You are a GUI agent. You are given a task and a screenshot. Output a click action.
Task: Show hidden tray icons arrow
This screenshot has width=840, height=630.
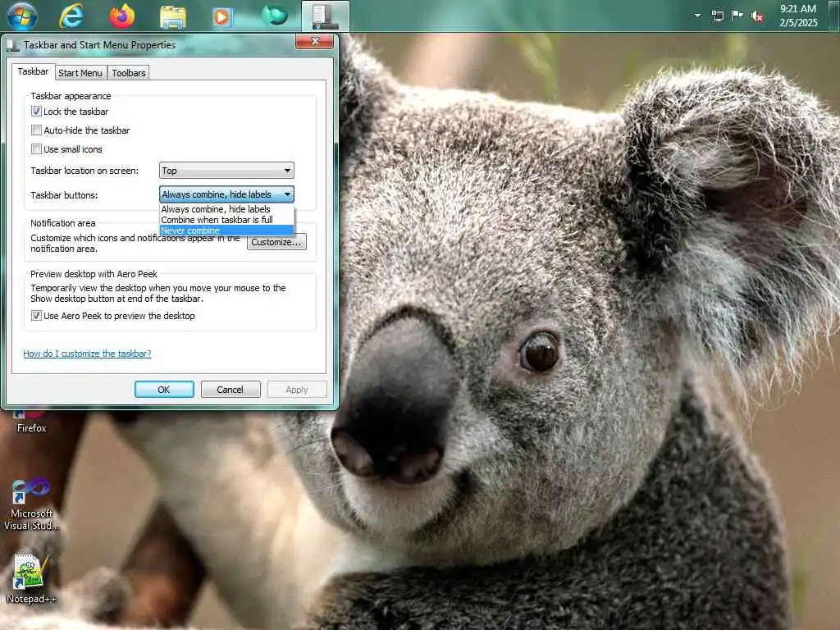click(x=697, y=16)
